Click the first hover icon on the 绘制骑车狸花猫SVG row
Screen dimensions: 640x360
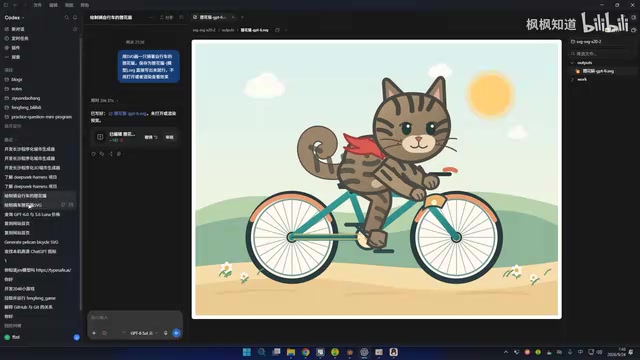click(x=63, y=205)
